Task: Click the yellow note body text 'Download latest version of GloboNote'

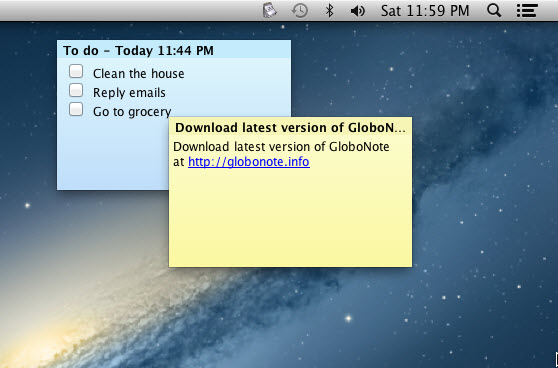Action: pos(281,147)
